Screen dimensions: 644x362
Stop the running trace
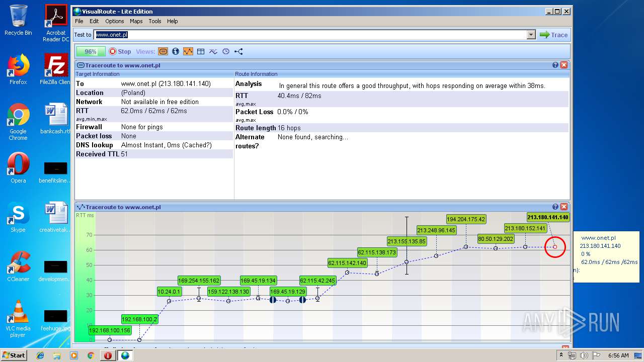tap(120, 51)
